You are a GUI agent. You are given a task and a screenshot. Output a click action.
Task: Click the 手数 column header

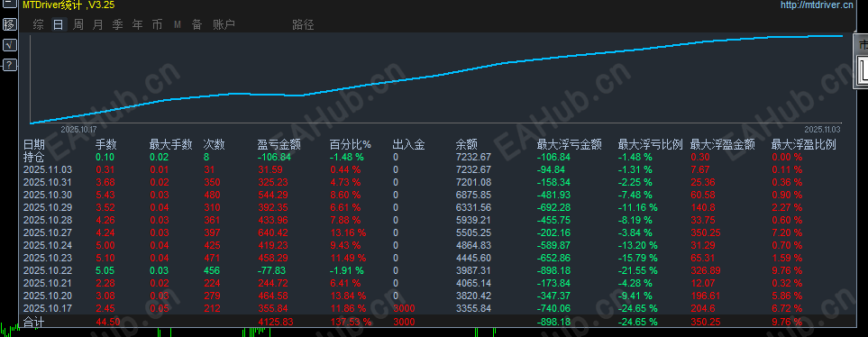pos(106,145)
